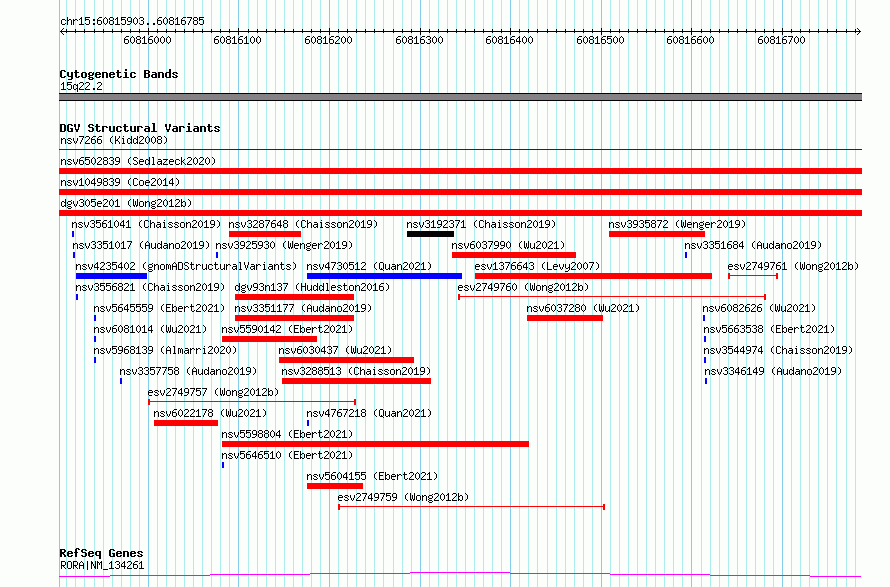Screen dimensions: 890x587
Task: Select the chr15:60815903..60816785 coordinate text
Action: (132, 22)
